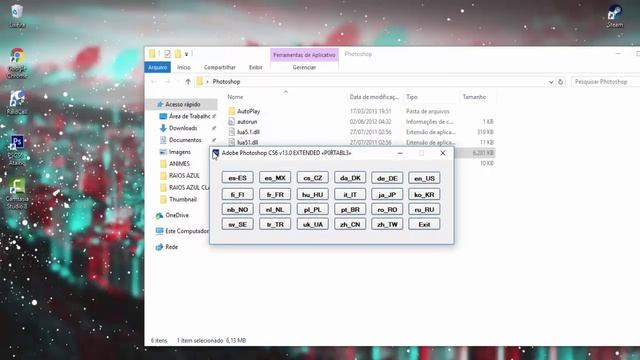Image resolution: width=640 pixels, height=360 pixels.
Task: Choose the nb_NO language button
Action: click(238, 209)
